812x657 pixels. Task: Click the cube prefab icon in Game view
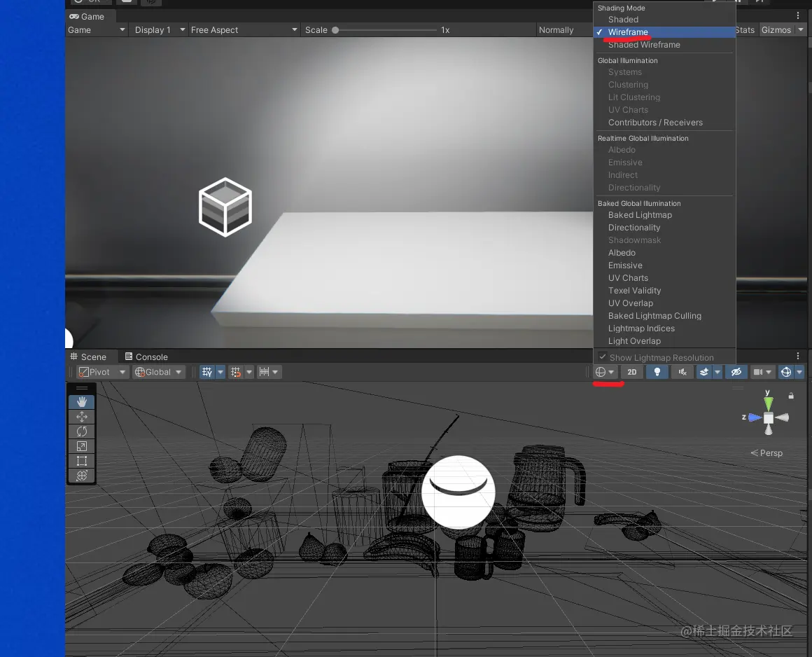(x=225, y=207)
